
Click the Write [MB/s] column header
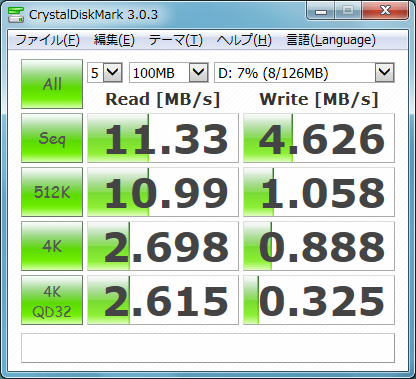(x=319, y=99)
